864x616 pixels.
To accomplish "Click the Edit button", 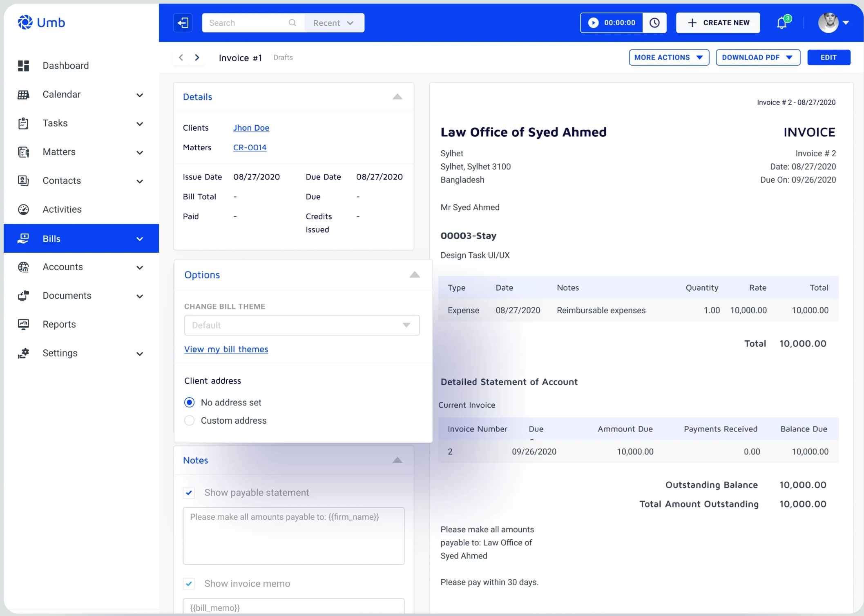I will (828, 58).
